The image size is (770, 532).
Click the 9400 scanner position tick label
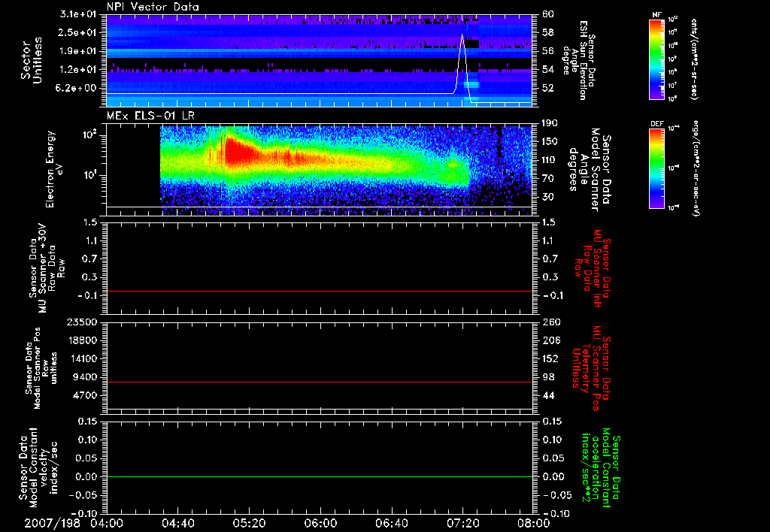(x=85, y=377)
